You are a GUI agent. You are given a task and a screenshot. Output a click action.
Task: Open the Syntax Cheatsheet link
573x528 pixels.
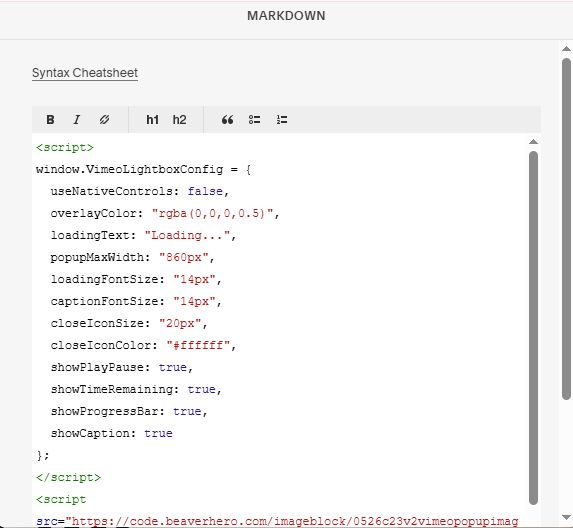[85, 73]
